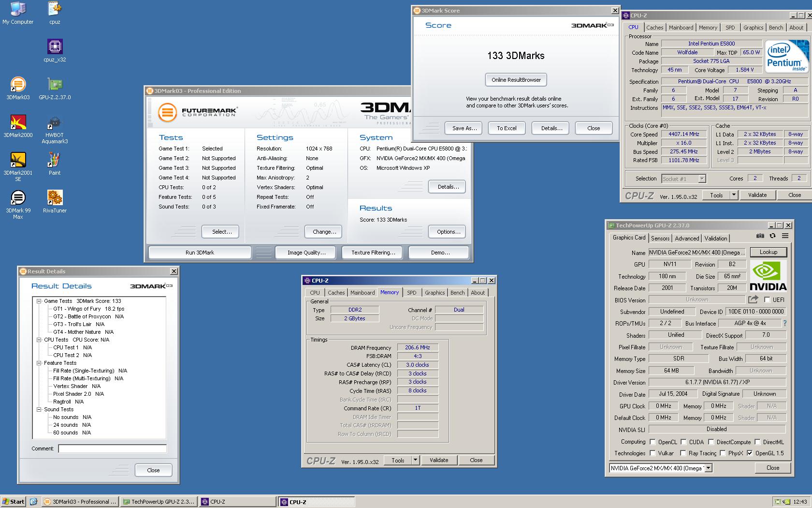Click Comment input field in Result Details
Viewport: 812px width, 508px height.
click(112, 448)
